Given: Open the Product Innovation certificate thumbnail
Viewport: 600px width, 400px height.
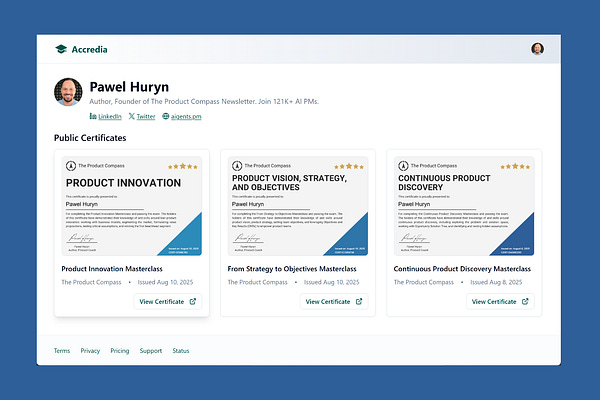Looking at the screenshot, I should (132, 206).
